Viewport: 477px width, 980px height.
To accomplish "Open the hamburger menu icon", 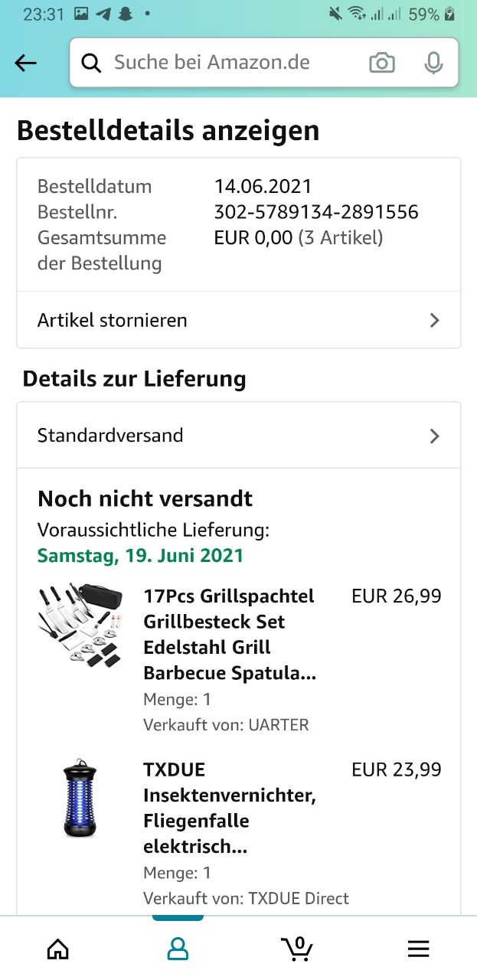I will point(418,949).
